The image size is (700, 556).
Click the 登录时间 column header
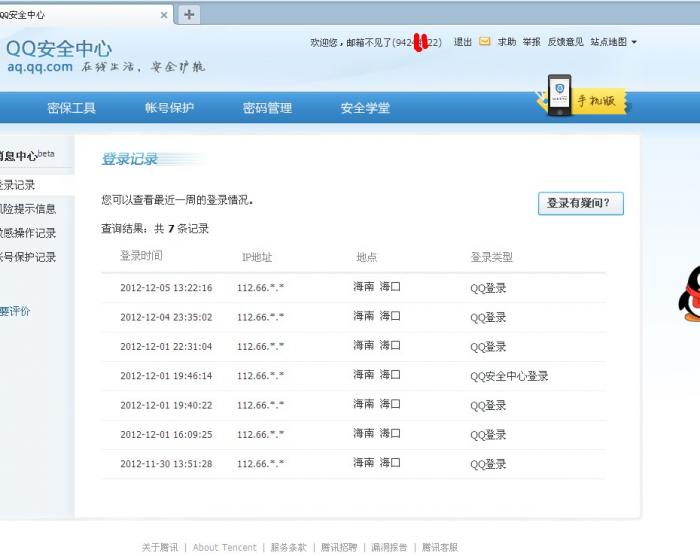click(x=141, y=256)
